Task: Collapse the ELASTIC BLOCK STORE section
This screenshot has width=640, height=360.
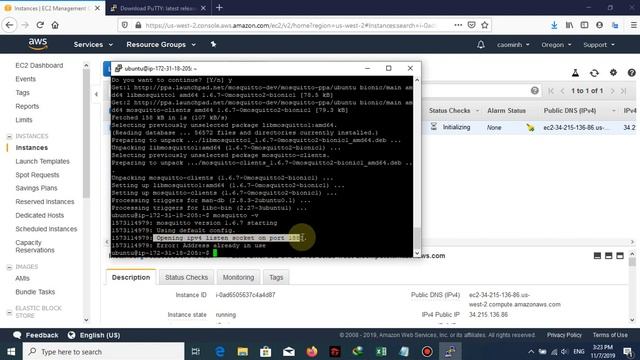Action: pos(9,313)
